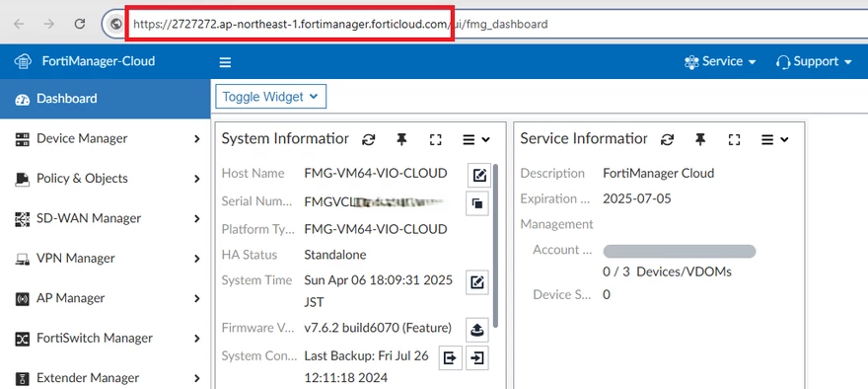Screen dimensions: 868x389
Task: Click the browser address bar URL
Action: click(340, 24)
